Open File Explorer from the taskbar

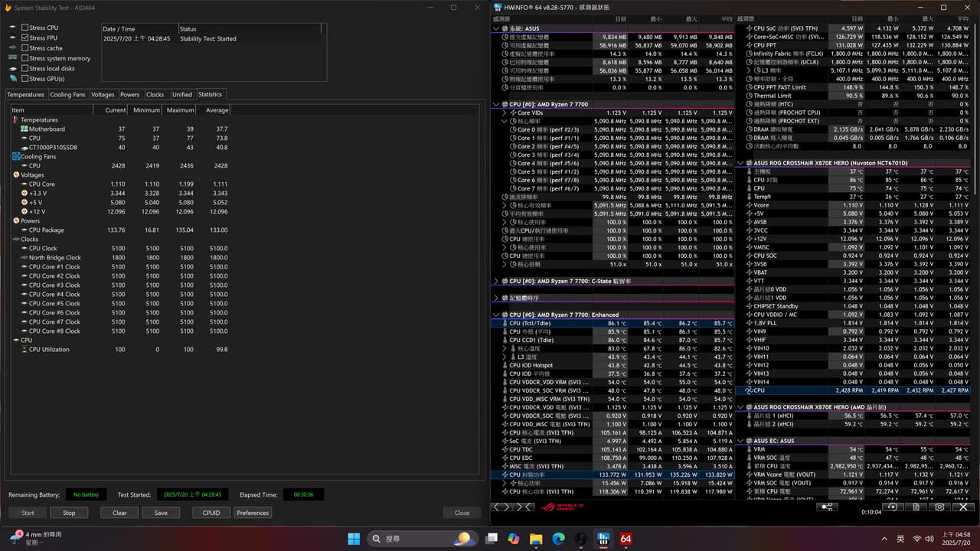coord(536,539)
